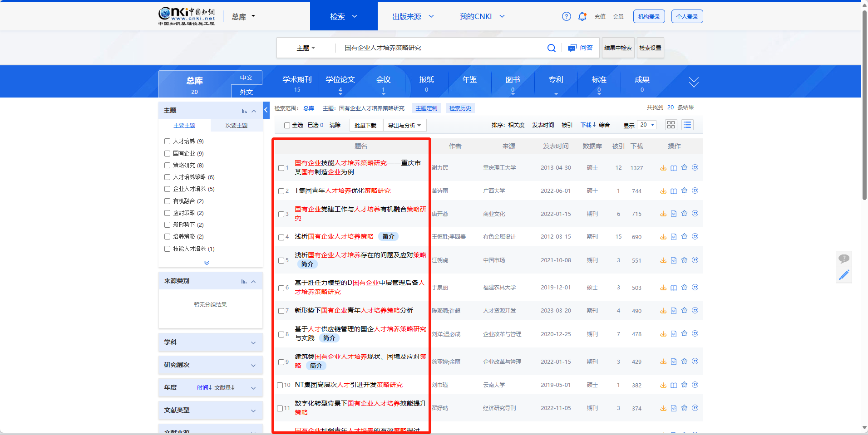Tick the 策略研究 (8) topic checkbox
Viewport: 868px width, 435px height.
(x=167, y=166)
